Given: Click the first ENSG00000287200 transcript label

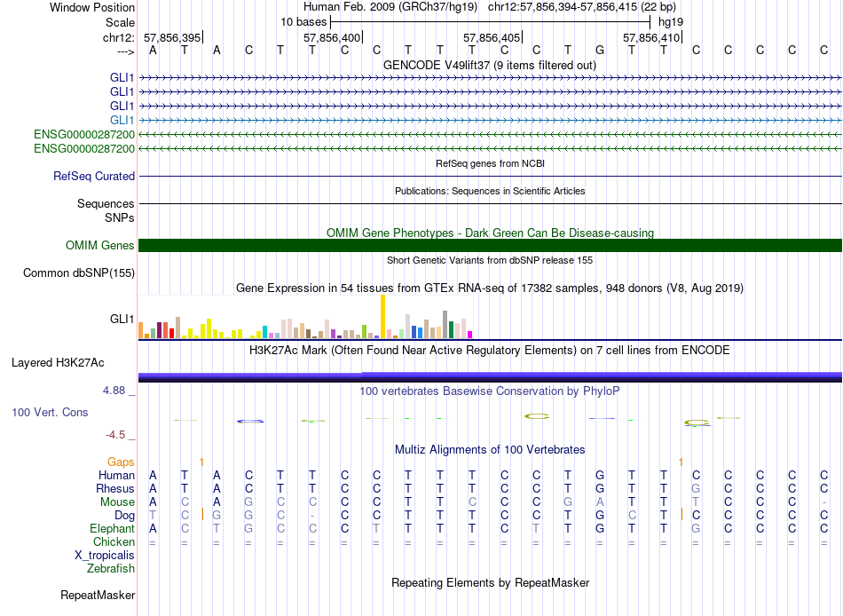Looking at the screenshot, I should (x=84, y=134).
